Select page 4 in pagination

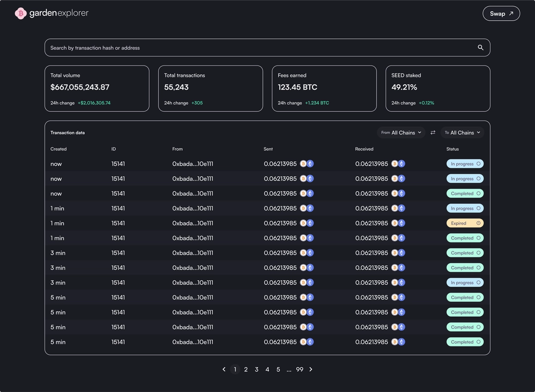(267, 370)
